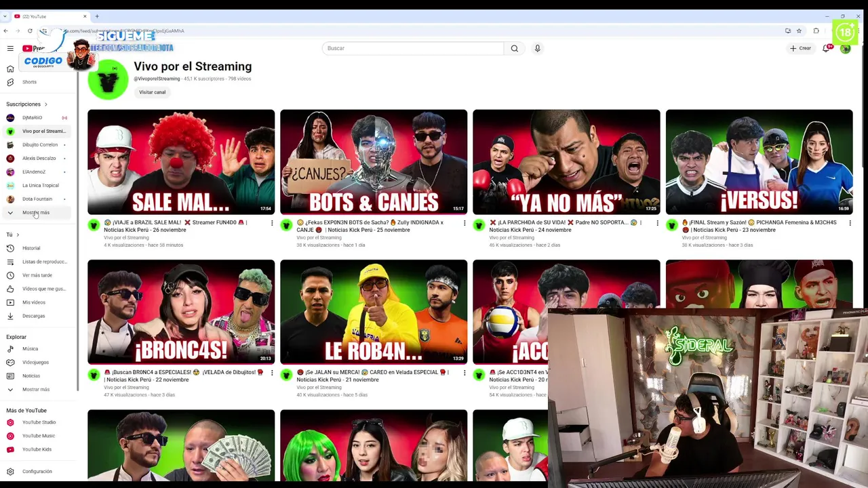Open notifications bell icon
The image size is (868, 488).
coord(826,48)
